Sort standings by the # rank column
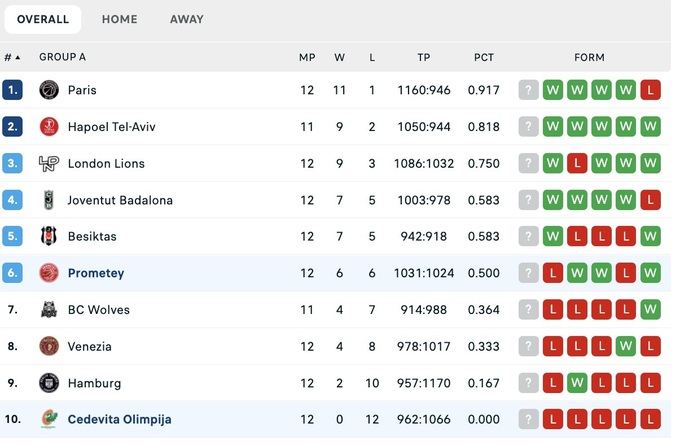The height and width of the screenshot is (445, 680). pos(12,58)
